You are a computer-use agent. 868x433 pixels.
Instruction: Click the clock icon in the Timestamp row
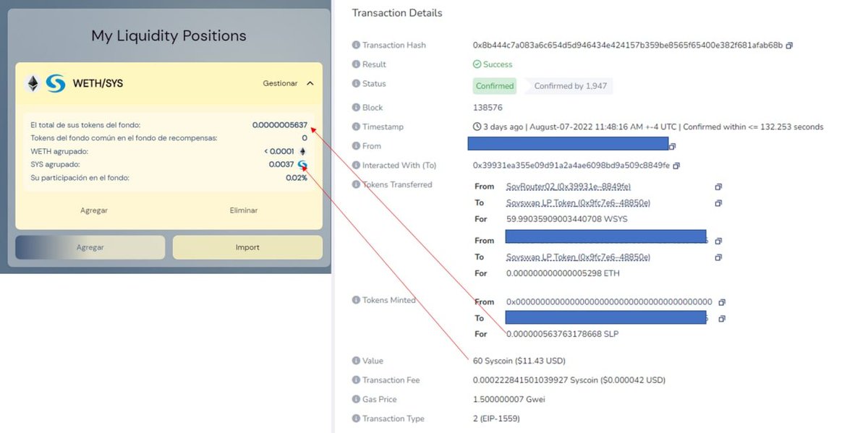click(477, 127)
